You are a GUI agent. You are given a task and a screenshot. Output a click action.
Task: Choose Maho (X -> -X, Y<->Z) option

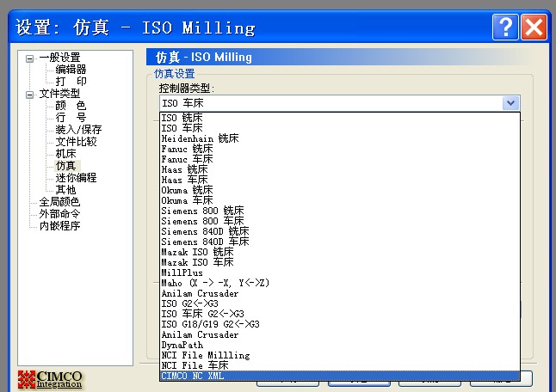coord(340,283)
